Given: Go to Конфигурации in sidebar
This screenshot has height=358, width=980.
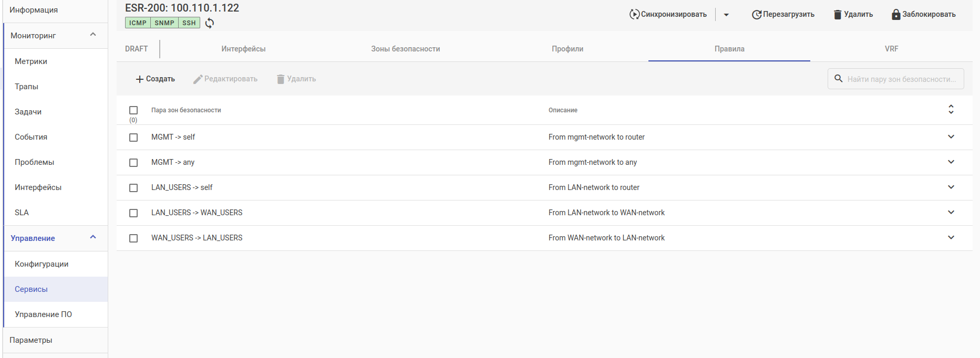Looking at the screenshot, I should click(42, 264).
